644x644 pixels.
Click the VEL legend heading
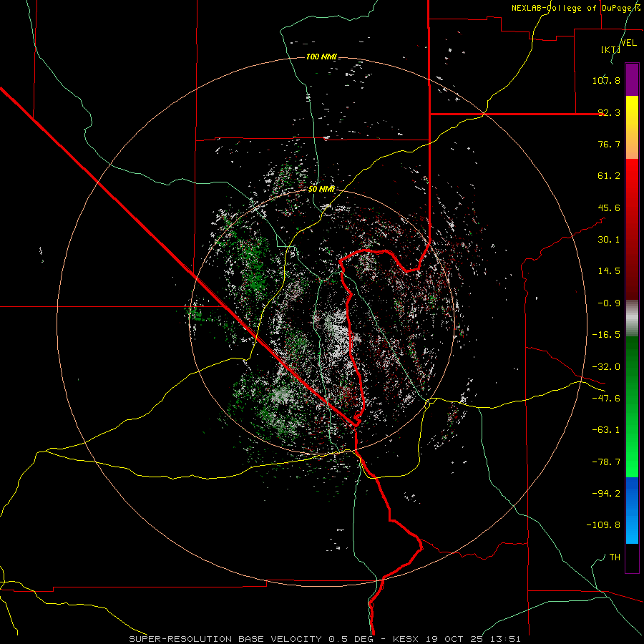[628, 43]
